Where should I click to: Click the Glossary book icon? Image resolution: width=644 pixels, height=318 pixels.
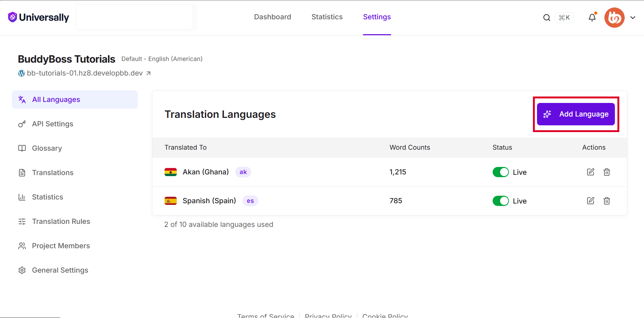click(x=22, y=148)
